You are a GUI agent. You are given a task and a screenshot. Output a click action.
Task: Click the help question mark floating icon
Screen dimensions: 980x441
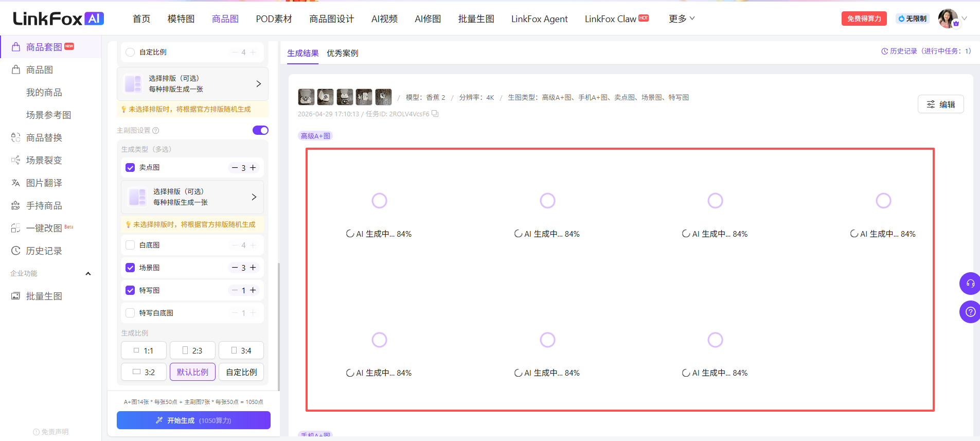click(970, 312)
